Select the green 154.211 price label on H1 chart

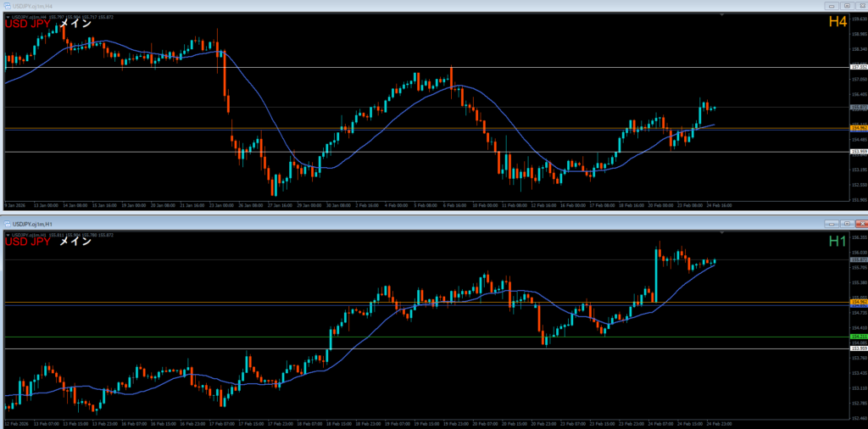pos(858,337)
